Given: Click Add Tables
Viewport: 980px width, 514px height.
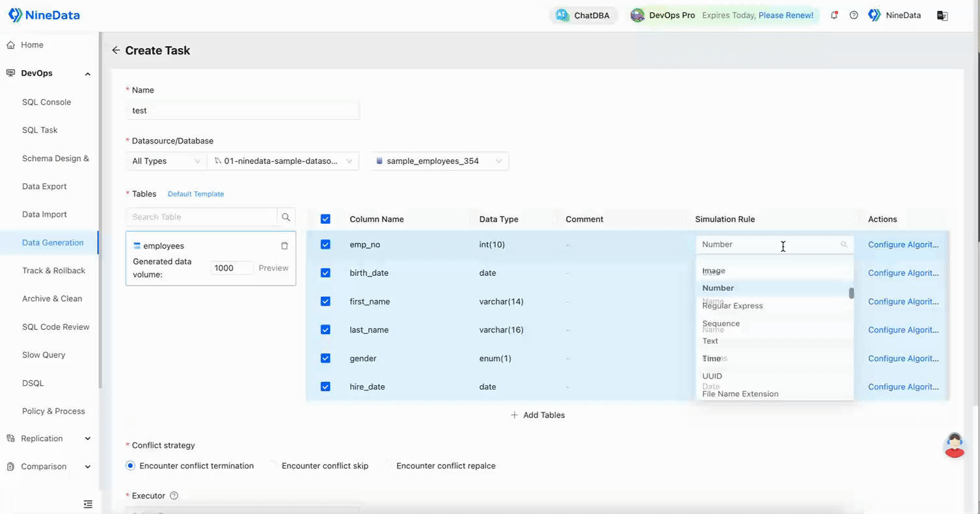Looking at the screenshot, I should pos(538,415).
